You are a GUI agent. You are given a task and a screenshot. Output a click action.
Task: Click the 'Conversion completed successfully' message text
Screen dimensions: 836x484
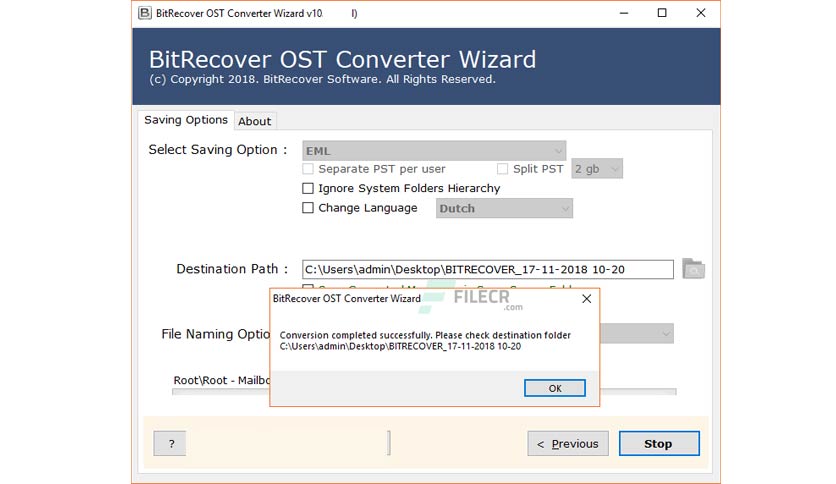pos(425,341)
